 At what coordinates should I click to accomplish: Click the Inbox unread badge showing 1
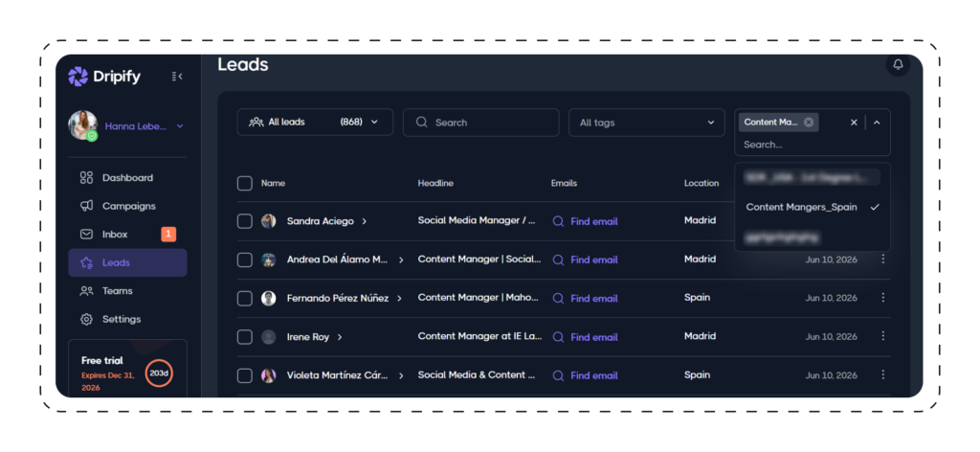[168, 235]
